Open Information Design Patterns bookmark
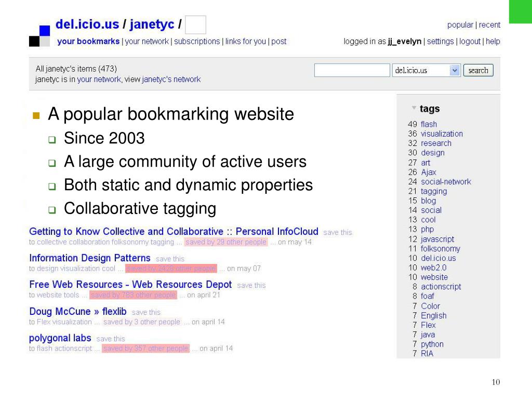This screenshot has width=532, height=399. pyautogui.click(x=89, y=258)
